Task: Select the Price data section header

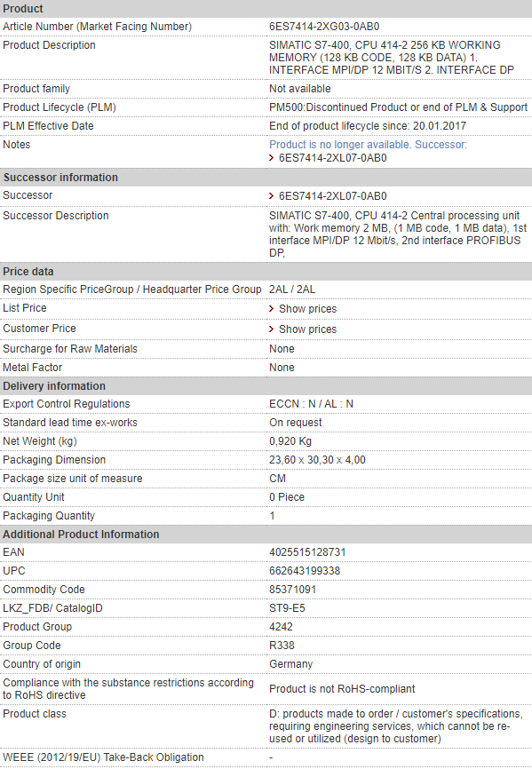Action: (266, 272)
